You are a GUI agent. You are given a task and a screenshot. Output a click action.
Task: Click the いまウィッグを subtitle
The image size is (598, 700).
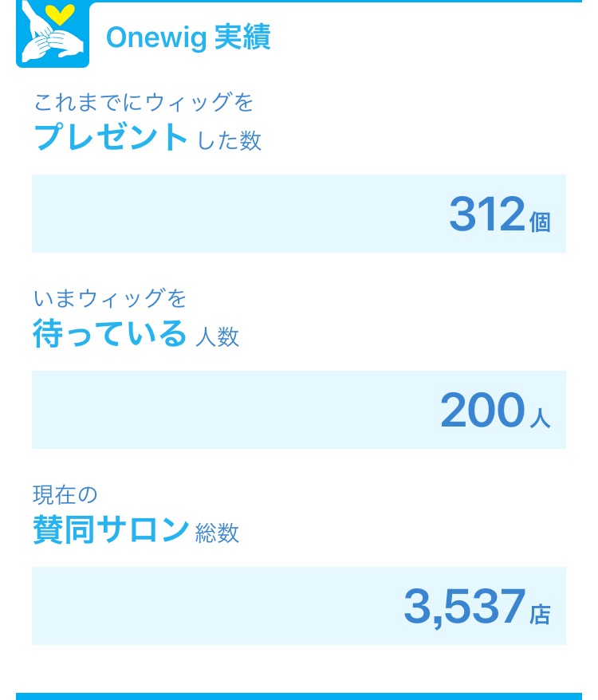click(110, 298)
